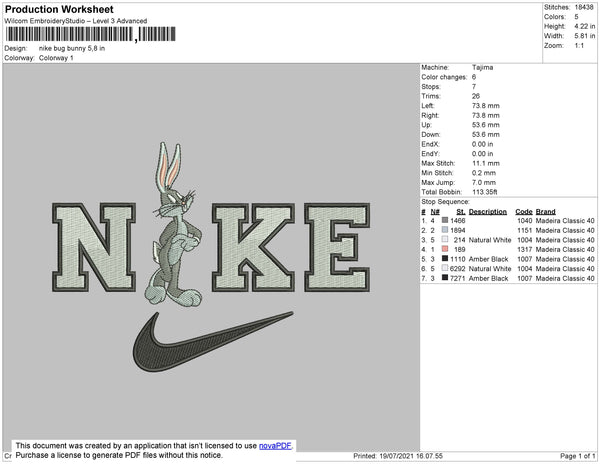The width and height of the screenshot is (600, 464).
Task: Click the Description column header
Action: (x=487, y=212)
